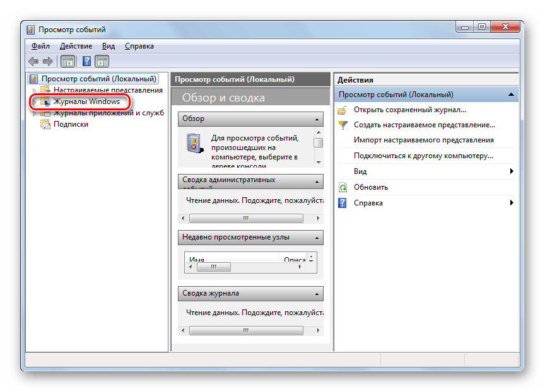Expand the Настраиваемые представления tree node
Viewport: 545px width, 392px height.
[x=34, y=90]
